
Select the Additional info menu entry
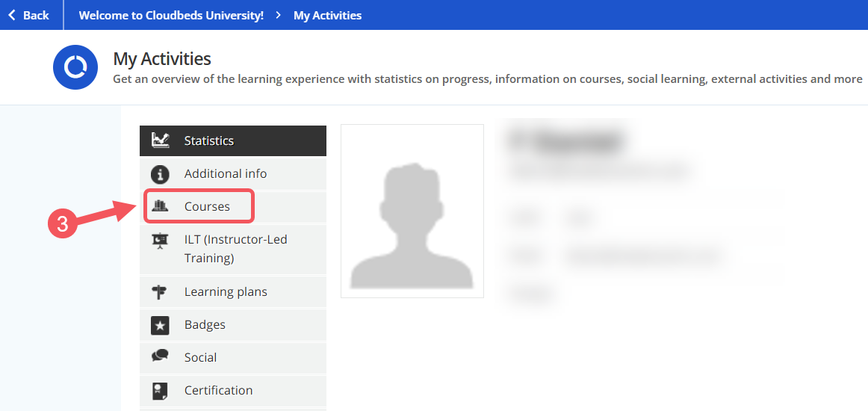click(226, 173)
